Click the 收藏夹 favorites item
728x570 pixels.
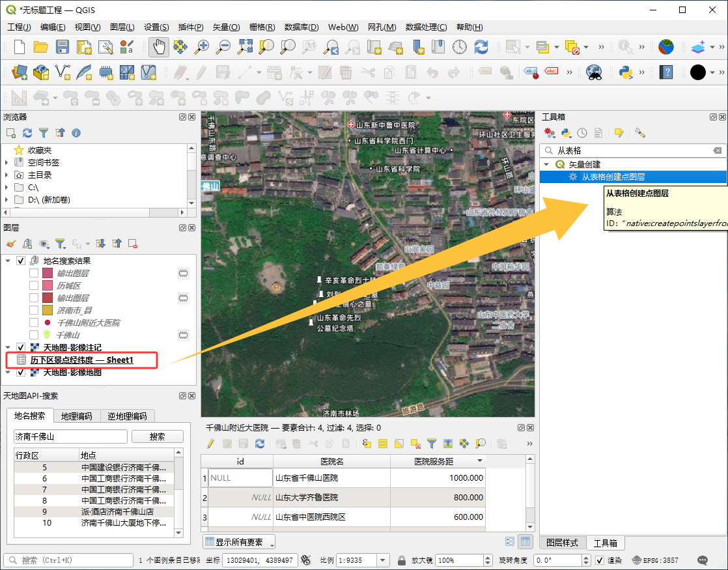(40, 150)
